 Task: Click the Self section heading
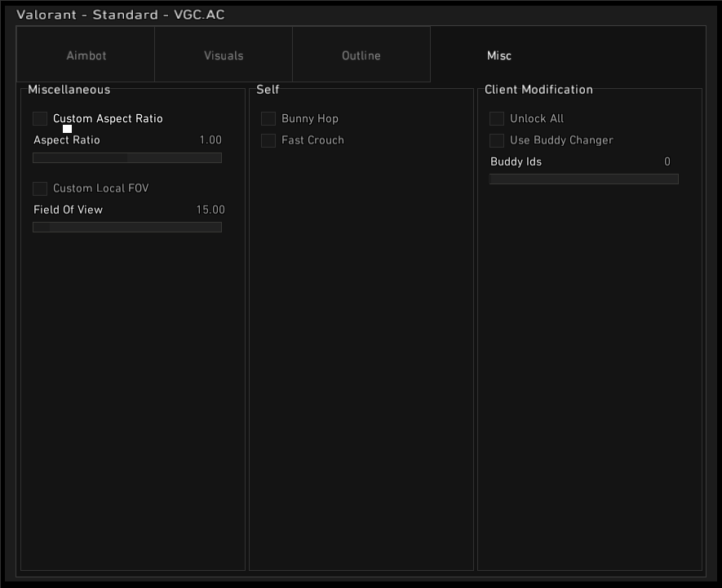point(268,90)
